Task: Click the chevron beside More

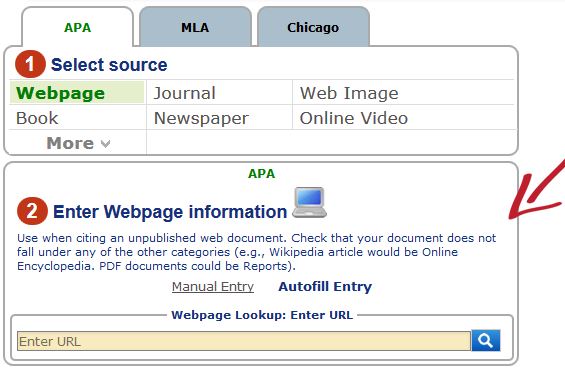Action: [105, 144]
